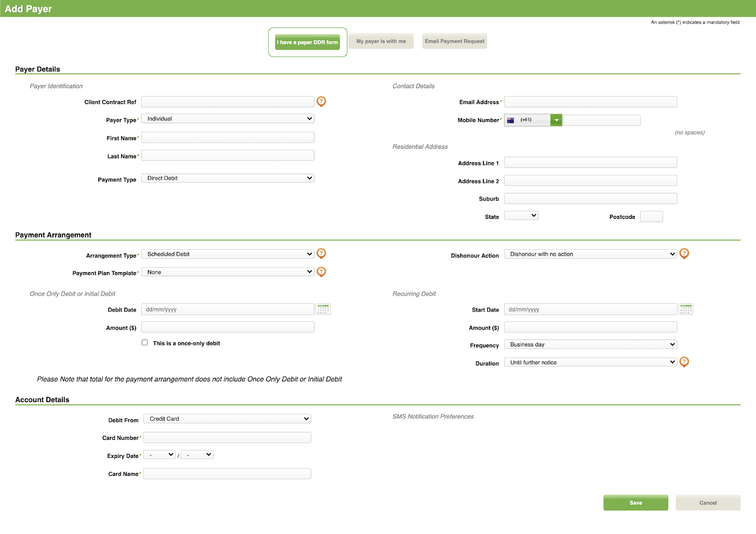
Task: Open the Debit From dropdown
Action: (227, 419)
